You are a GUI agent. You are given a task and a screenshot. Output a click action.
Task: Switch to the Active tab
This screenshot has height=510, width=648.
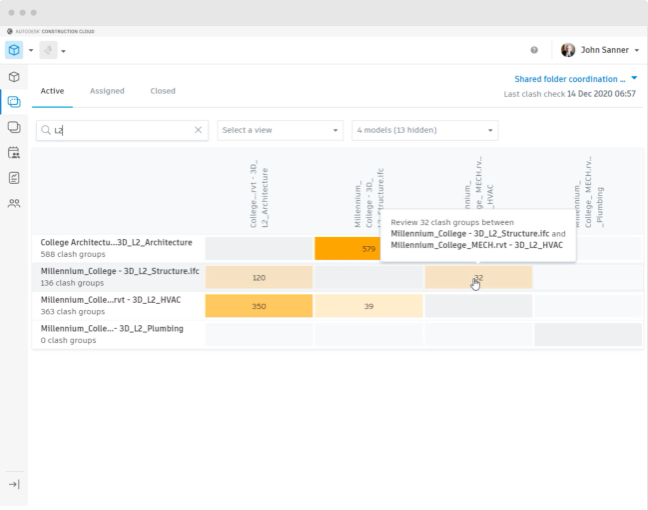point(52,91)
